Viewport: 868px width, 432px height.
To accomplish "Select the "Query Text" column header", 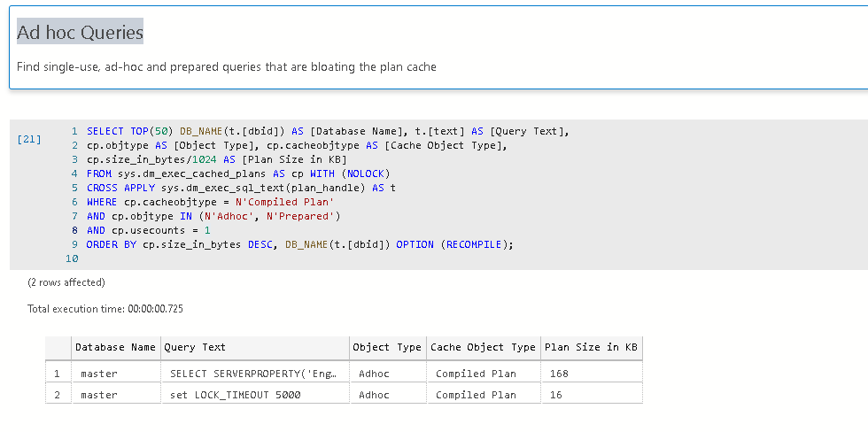I will coord(195,347).
